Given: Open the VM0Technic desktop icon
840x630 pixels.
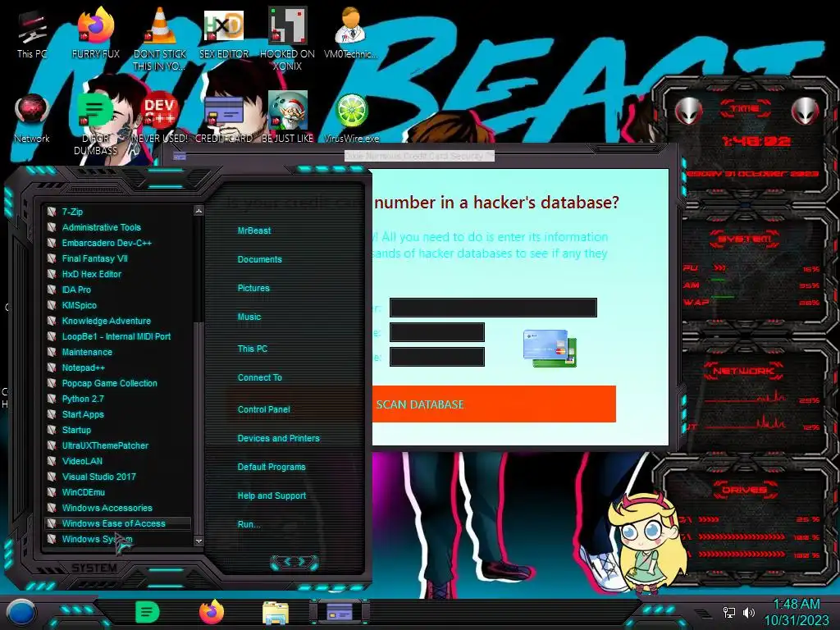Looking at the screenshot, I should [350, 33].
